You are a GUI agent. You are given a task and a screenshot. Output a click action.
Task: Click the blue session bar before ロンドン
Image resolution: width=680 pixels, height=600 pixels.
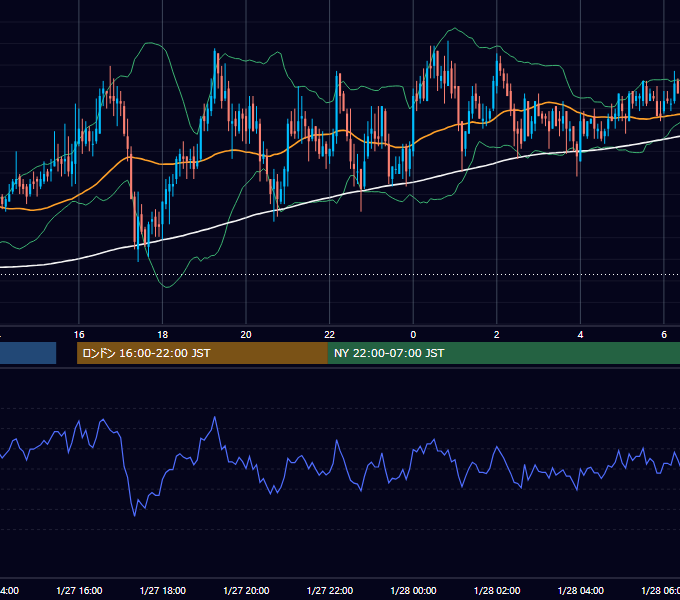[28, 353]
